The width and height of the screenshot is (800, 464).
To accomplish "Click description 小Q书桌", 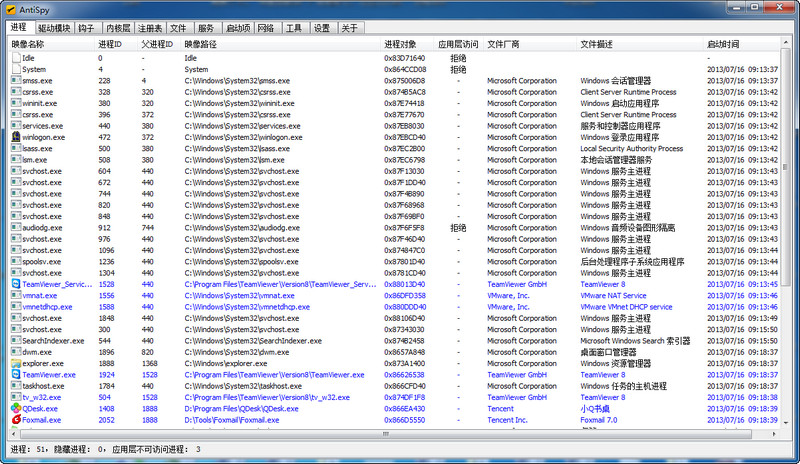I will pos(595,408).
